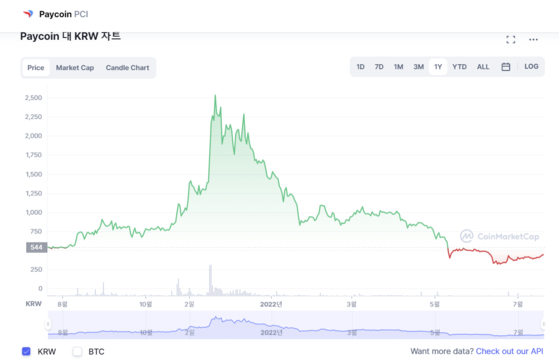Open the three-dot more options menu
The image size is (559, 364).
pyautogui.click(x=533, y=40)
